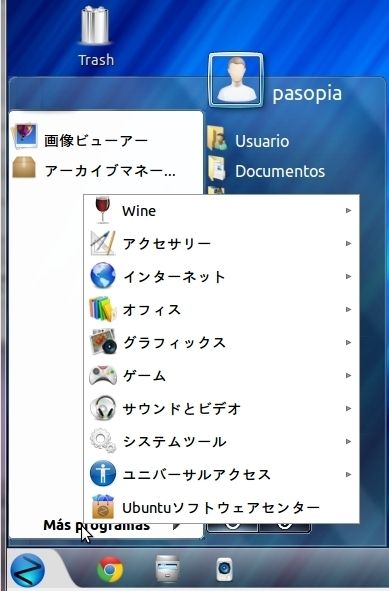
Task: Click the rightmost taskbar camera icon
Action: [x=225, y=569]
